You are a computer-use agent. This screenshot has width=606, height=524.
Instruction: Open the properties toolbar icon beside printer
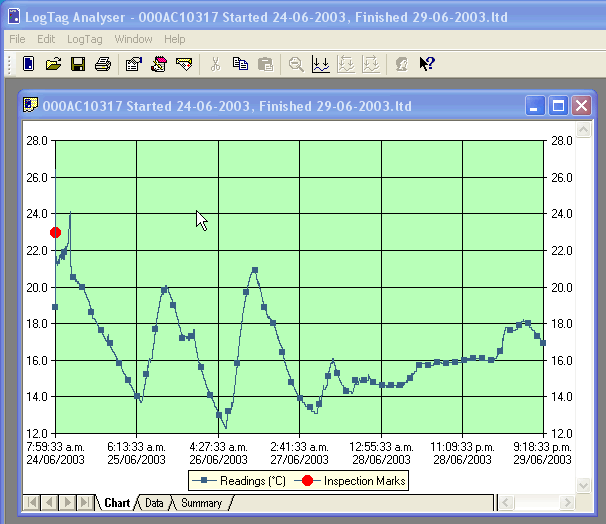point(133,64)
